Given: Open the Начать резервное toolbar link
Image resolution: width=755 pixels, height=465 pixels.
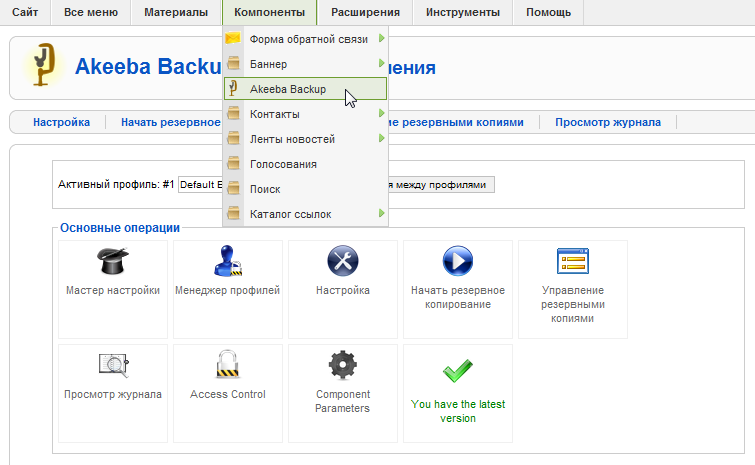Looking at the screenshot, I should (170, 122).
